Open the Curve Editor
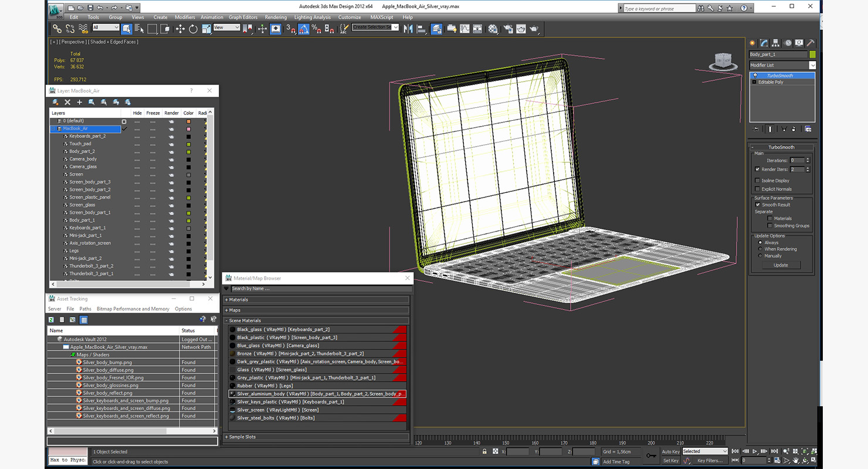Viewport: 868px width, 469px height. click(x=464, y=28)
